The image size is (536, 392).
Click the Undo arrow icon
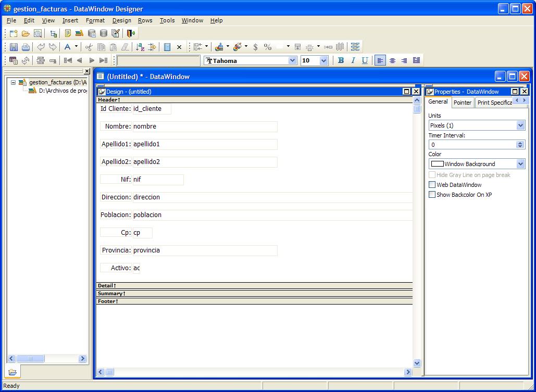tap(41, 47)
